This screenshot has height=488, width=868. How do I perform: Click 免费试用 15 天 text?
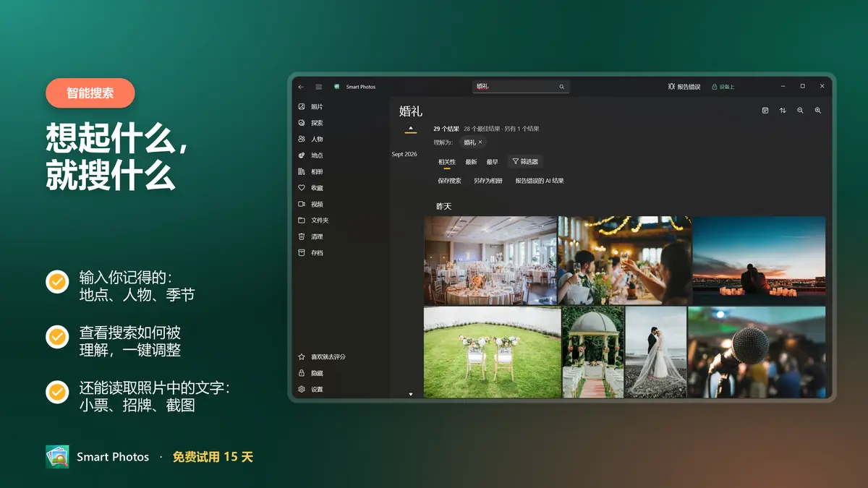(213, 457)
